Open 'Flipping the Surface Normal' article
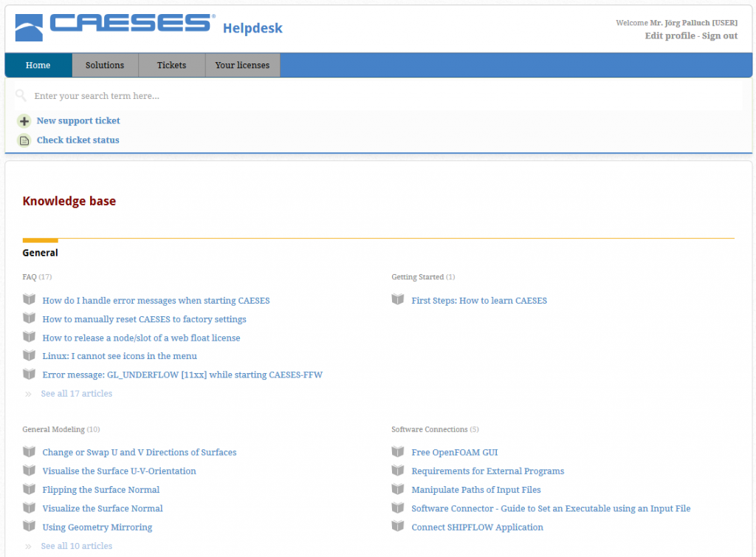The width and height of the screenshot is (756, 557). point(100,490)
